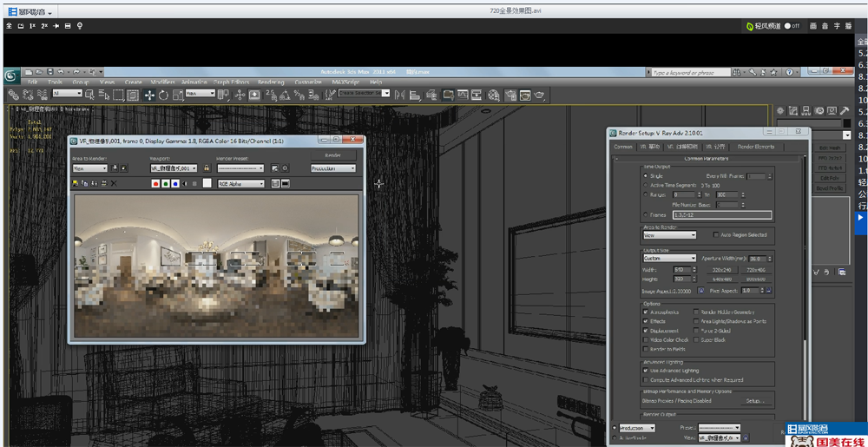Image resolution: width=868 pixels, height=447 pixels.
Task: Click Bind to Space Warp tool
Action: coord(43,95)
